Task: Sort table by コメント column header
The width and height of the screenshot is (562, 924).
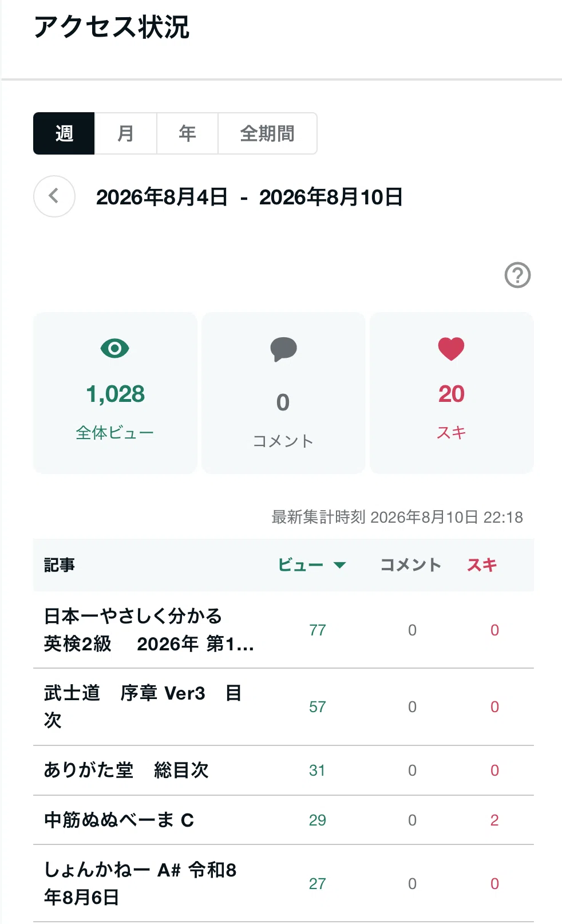Action: click(411, 565)
